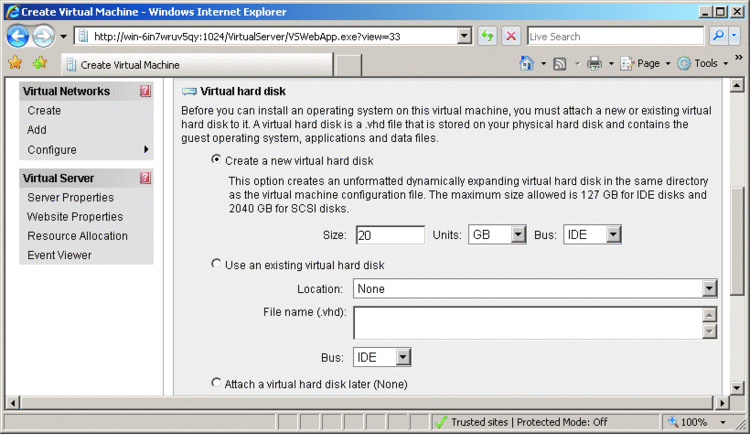Expand the address bar history dropdown

(x=464, y=36)
